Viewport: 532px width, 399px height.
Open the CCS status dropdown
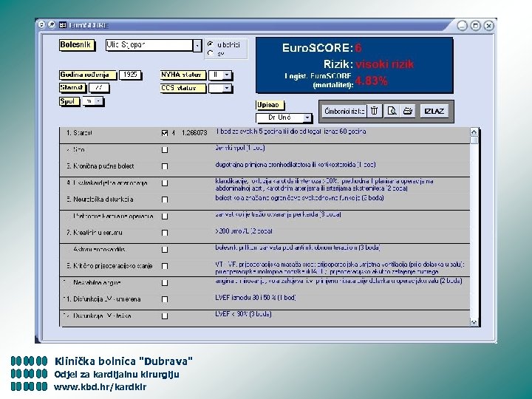227,88
